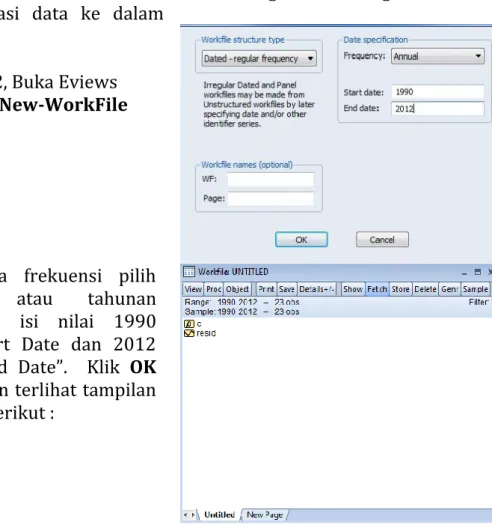
Task: Expand the Frequency Annual dropdown
Action: tap(437, 56)
